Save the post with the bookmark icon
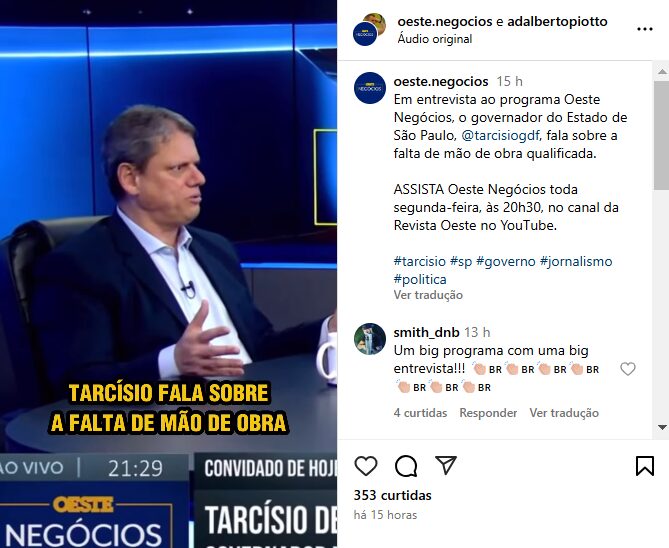This screenshot has width=669, height=548. (645, 466)
